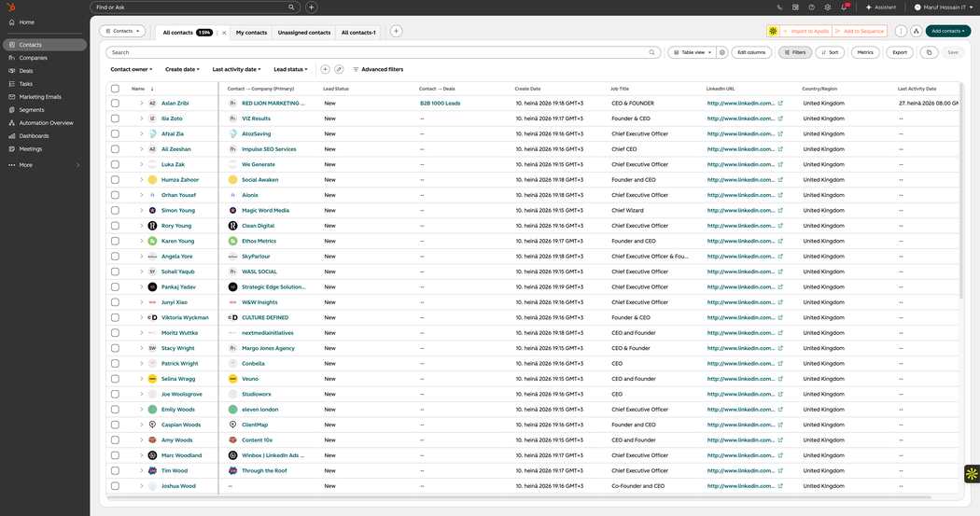980x516 pixels.
Task: Open the help icon in top bar
Action: (x=811, y=7)
